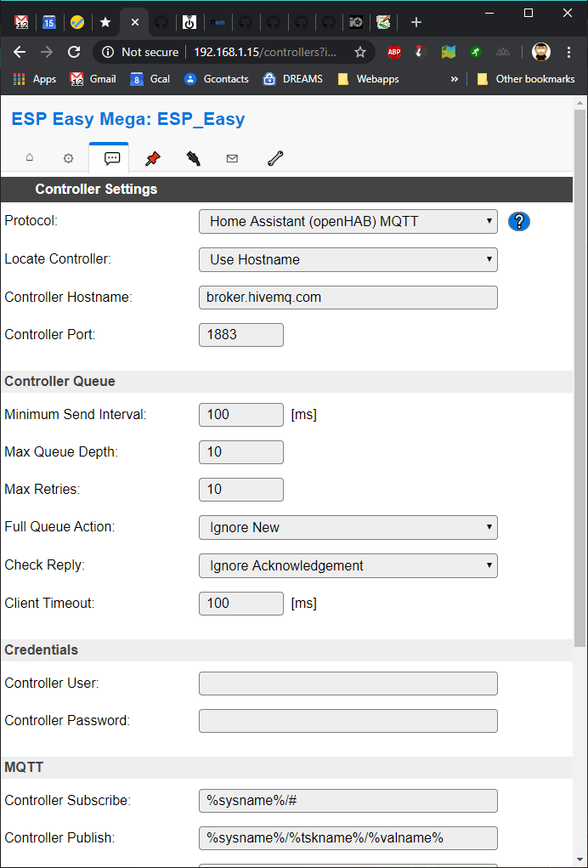Screen dimensions: 588x868
Task: Open the Devices plug tab
Action: 193,158
